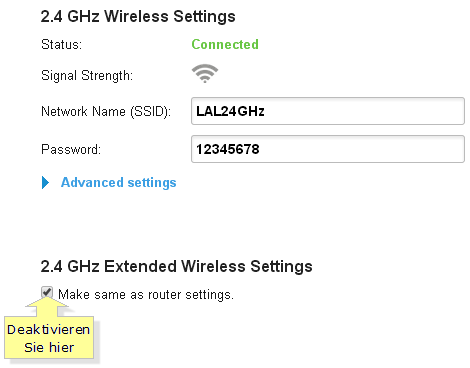The width and height of the screenshot is (470, 368).
Task: Click the Sie hier text in the callout
Action: pyautogui.click(x=49, y=347)
